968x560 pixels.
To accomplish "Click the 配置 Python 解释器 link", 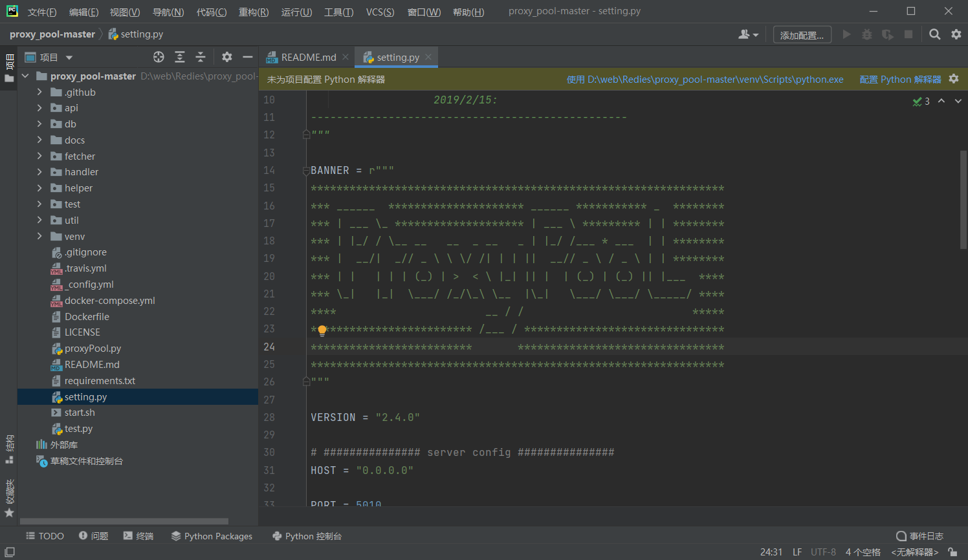I will point(901,79).
